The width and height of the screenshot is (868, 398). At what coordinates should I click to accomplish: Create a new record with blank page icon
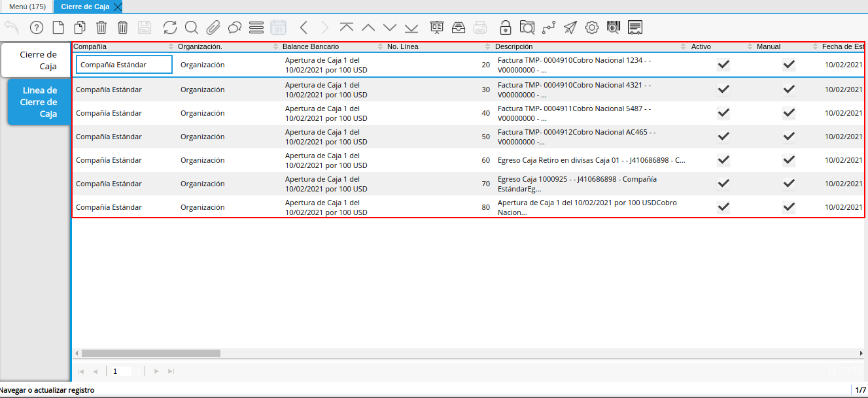coord(58,27)
